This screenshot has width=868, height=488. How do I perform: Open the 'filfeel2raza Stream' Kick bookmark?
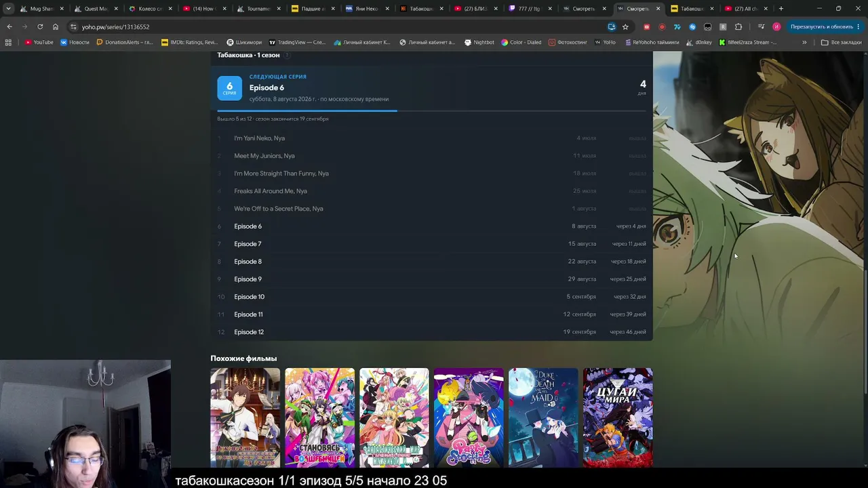747,42
